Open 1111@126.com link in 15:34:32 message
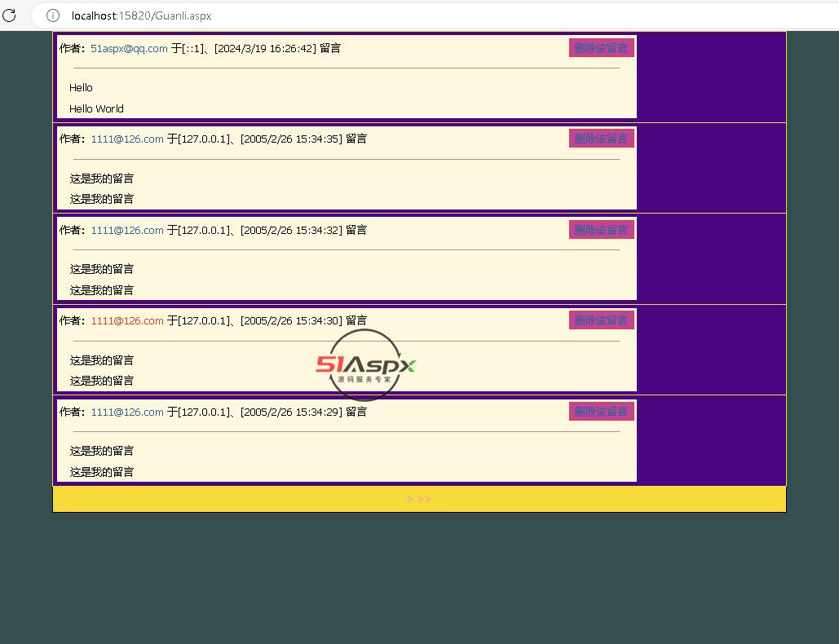Image resolution: width=839 pixels, height=644 pixels. click(127, 231)
